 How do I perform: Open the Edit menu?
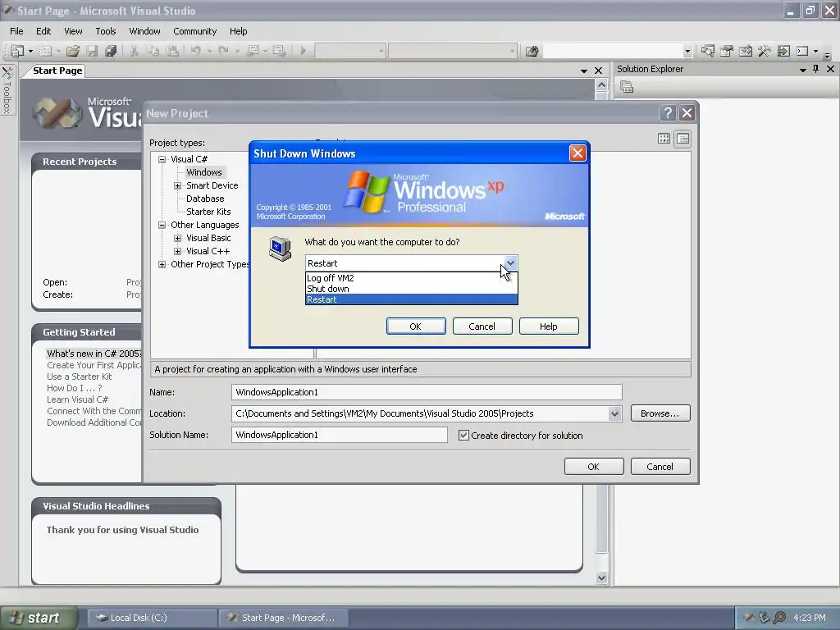(43, 31)
